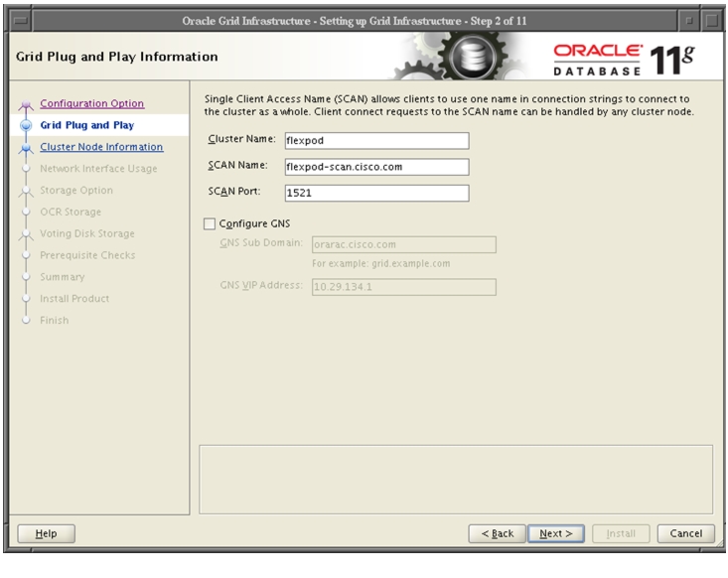Image resolution: width=728 pixels, height=578 pixels.
Task: Click the 'For example: grid.example.com' hint text
Action: pos(380,264)
